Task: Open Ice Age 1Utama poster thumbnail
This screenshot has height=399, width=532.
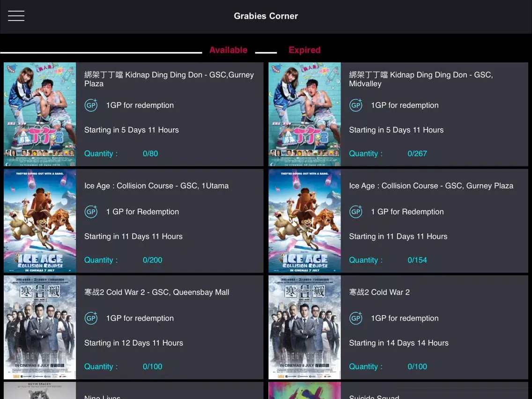Action: [x=40, y=221]
